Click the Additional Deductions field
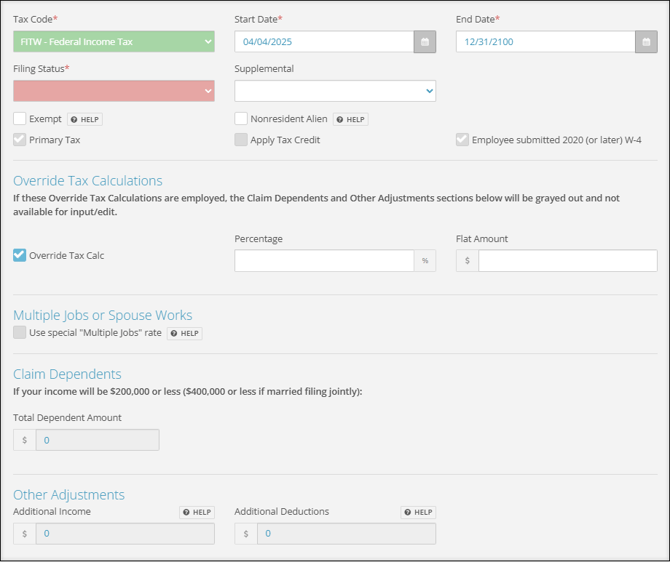670x562 pixels. pos(347,533)
